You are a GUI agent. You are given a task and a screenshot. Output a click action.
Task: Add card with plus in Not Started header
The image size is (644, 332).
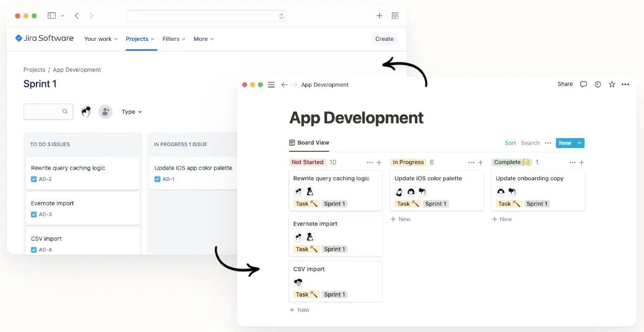379,162
